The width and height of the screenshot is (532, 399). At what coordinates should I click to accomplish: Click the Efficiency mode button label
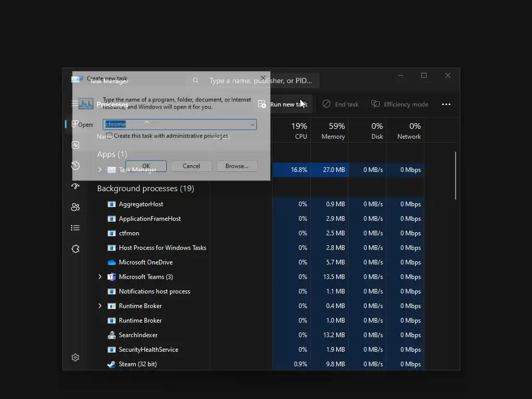pos(406,104)
